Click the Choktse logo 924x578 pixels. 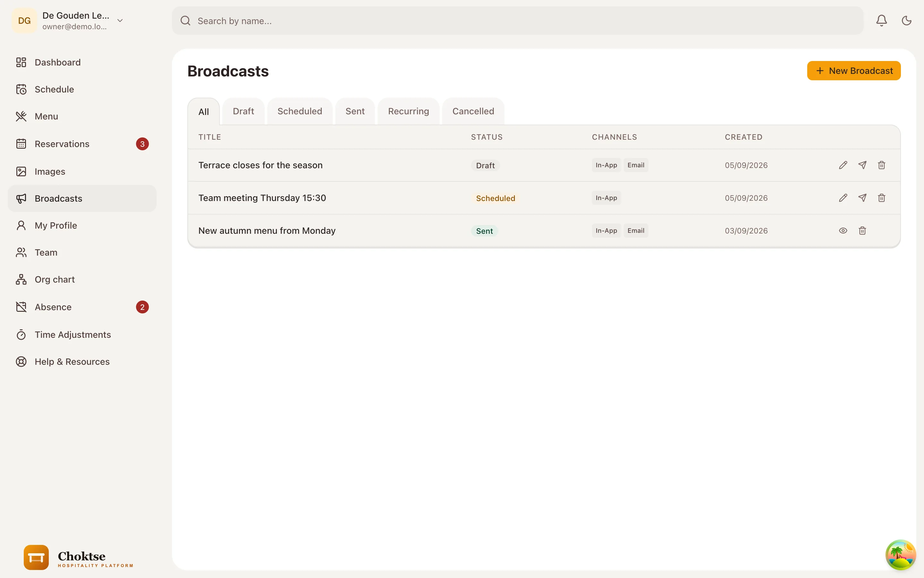(78, 558)
